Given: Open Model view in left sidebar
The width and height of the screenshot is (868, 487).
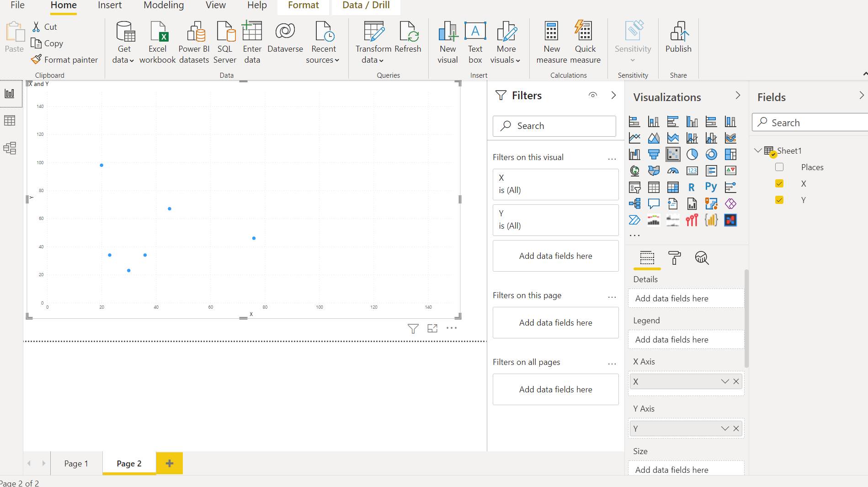Looking at the screenshot, I should pos(10,148).
